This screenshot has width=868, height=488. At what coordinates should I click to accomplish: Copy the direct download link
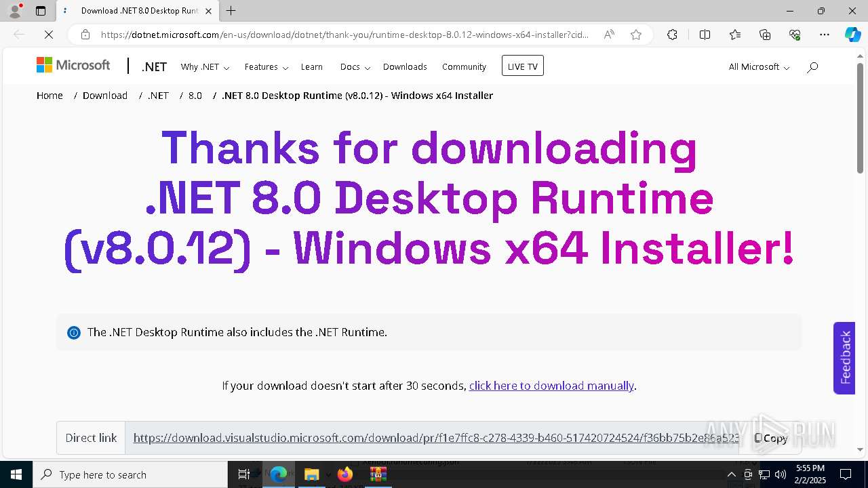(771, 438)
